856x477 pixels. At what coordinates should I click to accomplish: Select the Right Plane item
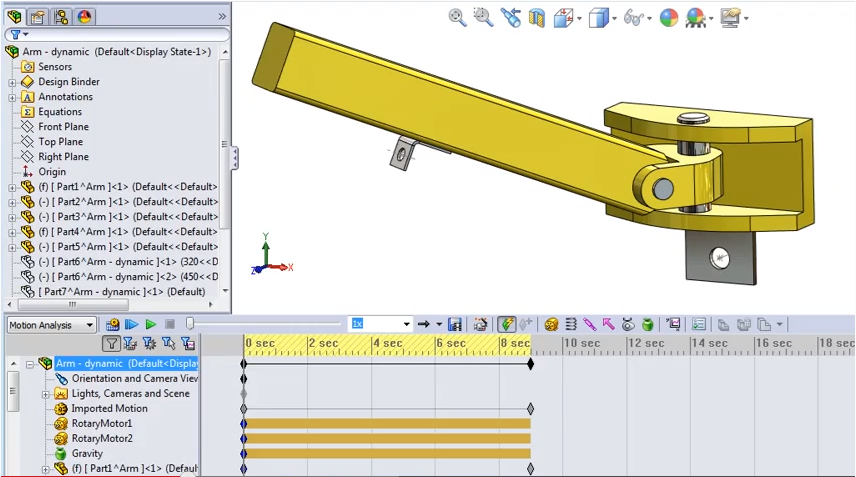click(x=63, y=157)
